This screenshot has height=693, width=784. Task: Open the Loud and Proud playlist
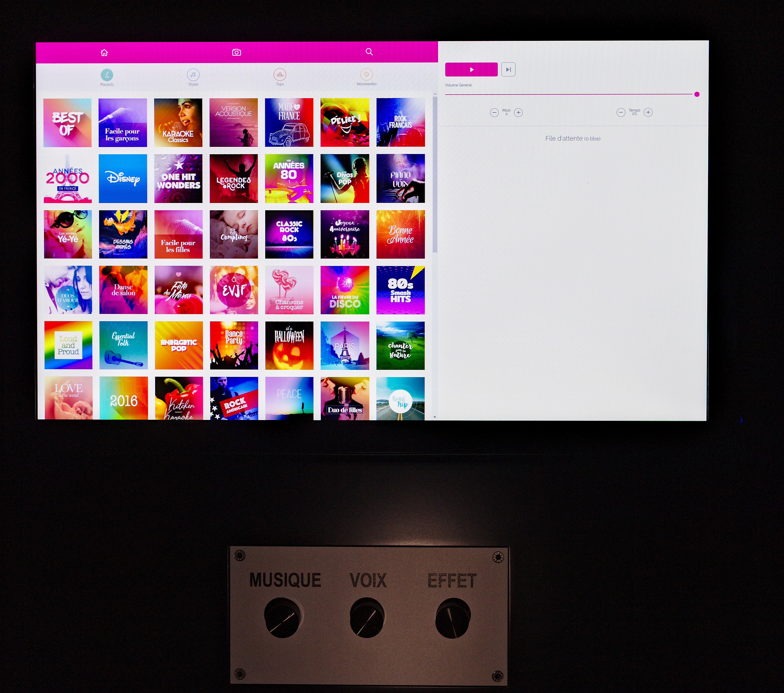click(68, 345)
